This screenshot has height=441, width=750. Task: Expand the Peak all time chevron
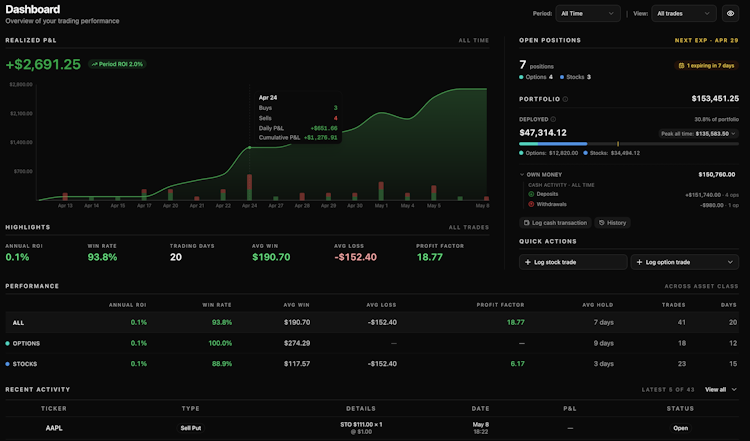pyautogui.click(x=734, y=133)
